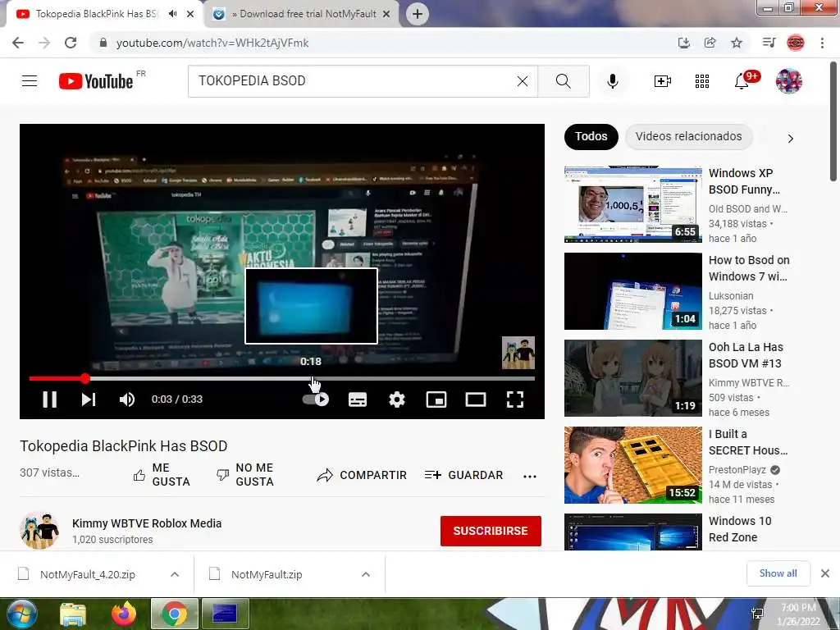This screenshot has width=840, height=630.
Task: Switch to the Download free trial NotMyFault tab
Action: coord(301,14)
